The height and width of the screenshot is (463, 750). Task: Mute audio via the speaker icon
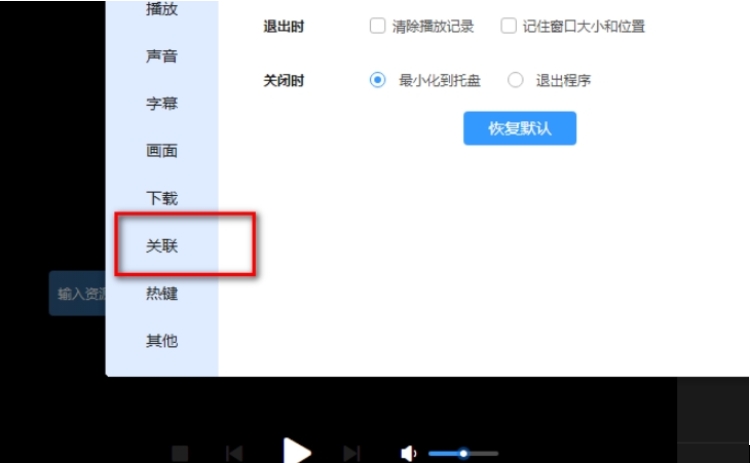click(x=408, y=453)
